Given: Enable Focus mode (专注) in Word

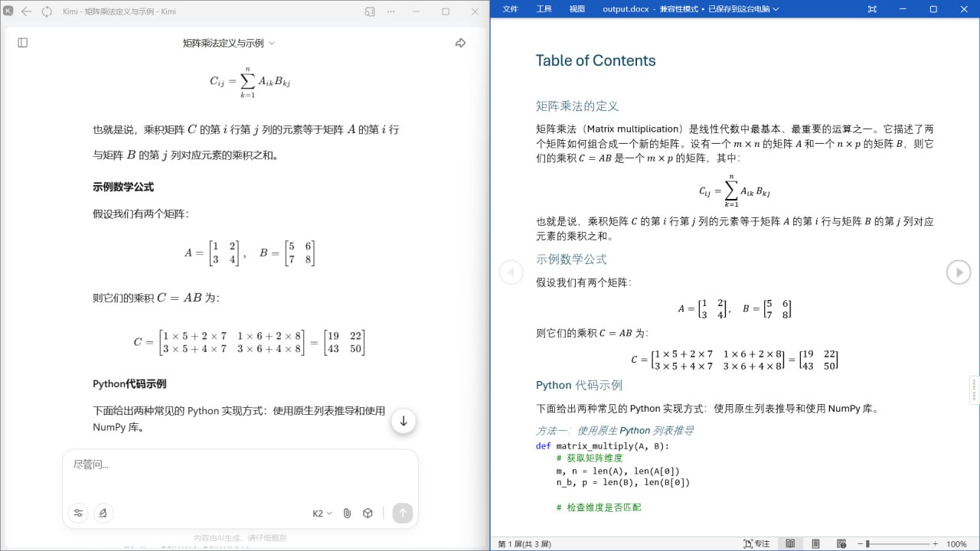Looking at the screenshot, I should click(x=756, y=544).
